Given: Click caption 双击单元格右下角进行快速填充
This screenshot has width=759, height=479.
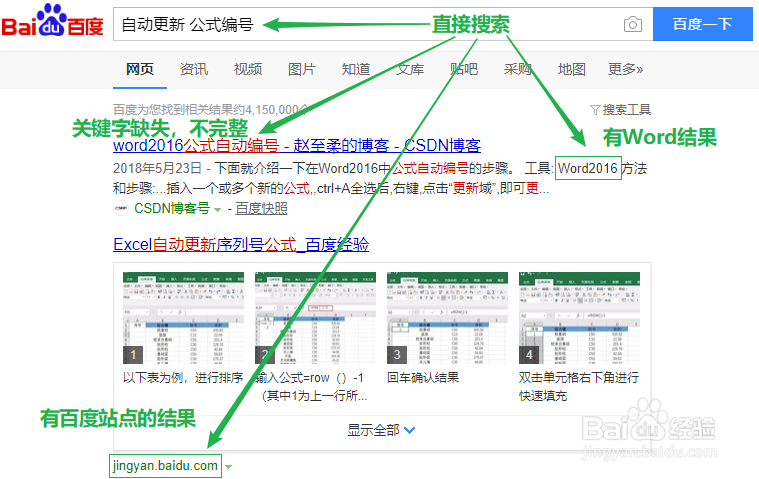Looking at the screenshot, I should [x=579, y=387].
